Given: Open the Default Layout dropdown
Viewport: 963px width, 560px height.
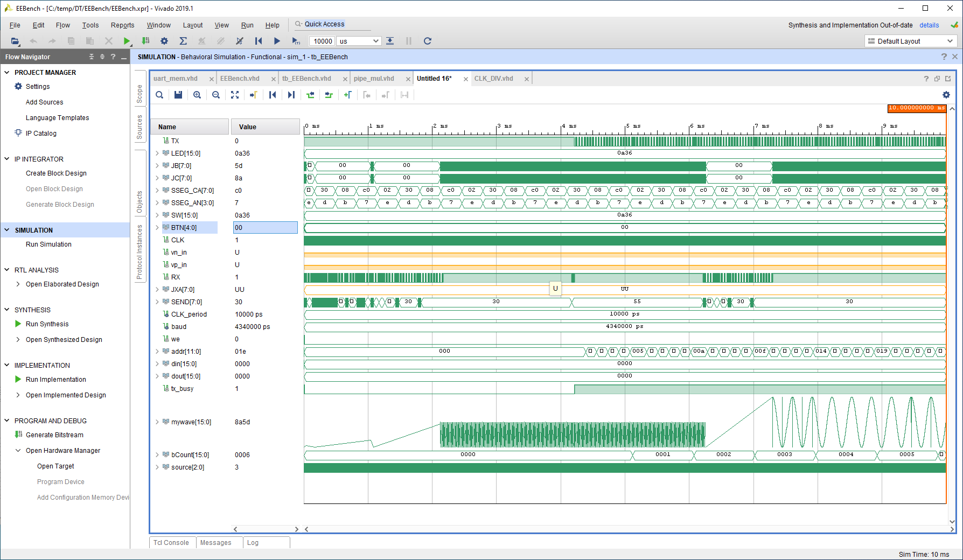Looking at the screenshot, I should click(910, 41).
